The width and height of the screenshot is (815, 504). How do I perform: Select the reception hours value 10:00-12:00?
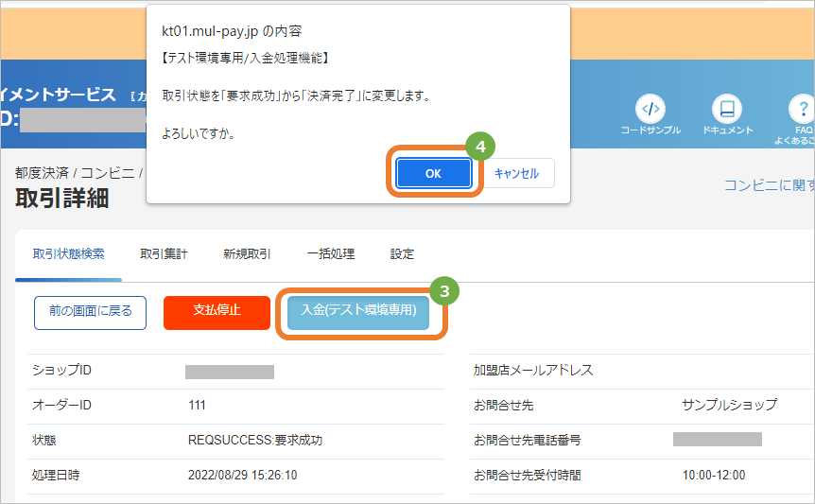[714, 475]
